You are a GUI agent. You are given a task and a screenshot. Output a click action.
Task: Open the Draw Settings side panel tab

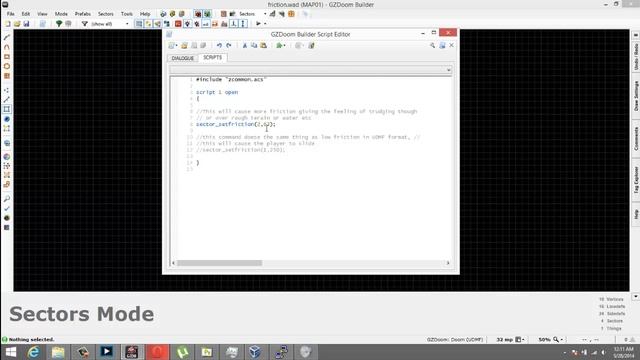click(x=636, y=96)
